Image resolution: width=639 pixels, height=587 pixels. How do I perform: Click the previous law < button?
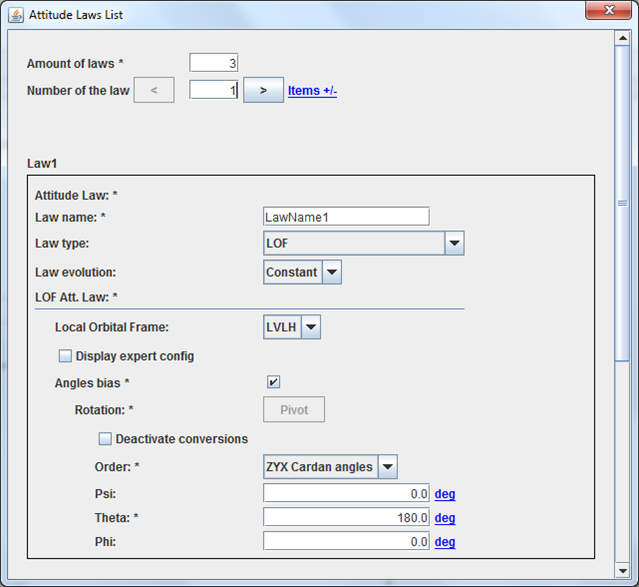[x=154, y=90]
